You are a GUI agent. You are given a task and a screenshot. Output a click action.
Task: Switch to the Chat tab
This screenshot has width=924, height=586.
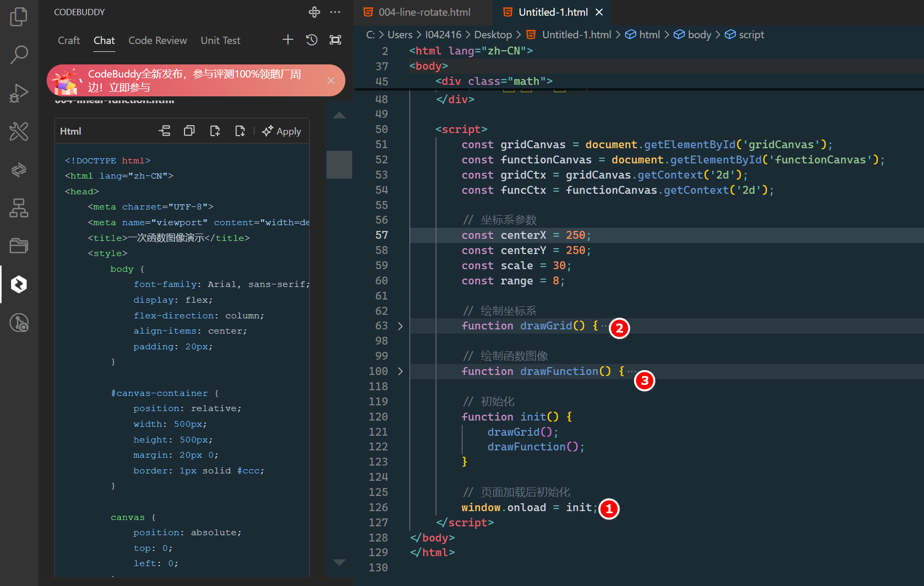(104, 40)
